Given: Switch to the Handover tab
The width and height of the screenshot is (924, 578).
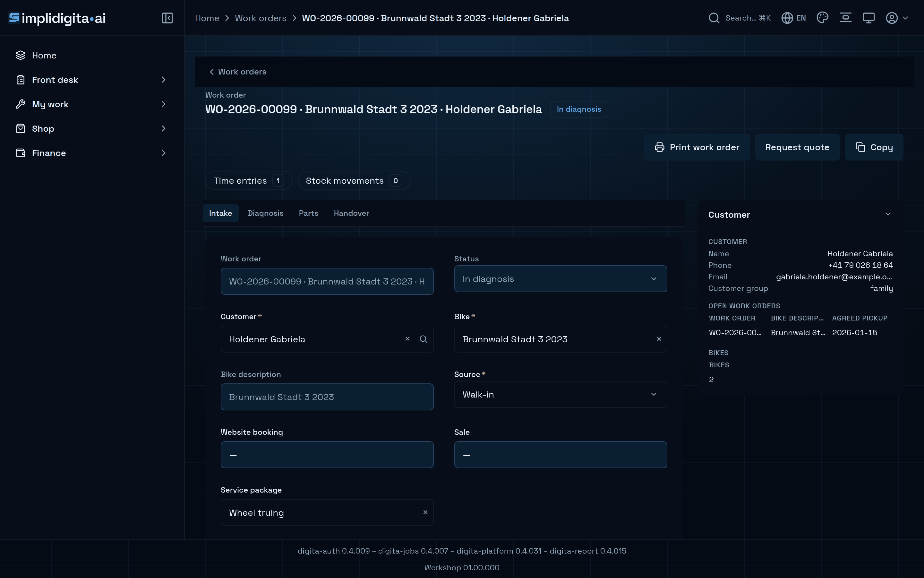Looking at the screenshot, I should click(351, 213).
